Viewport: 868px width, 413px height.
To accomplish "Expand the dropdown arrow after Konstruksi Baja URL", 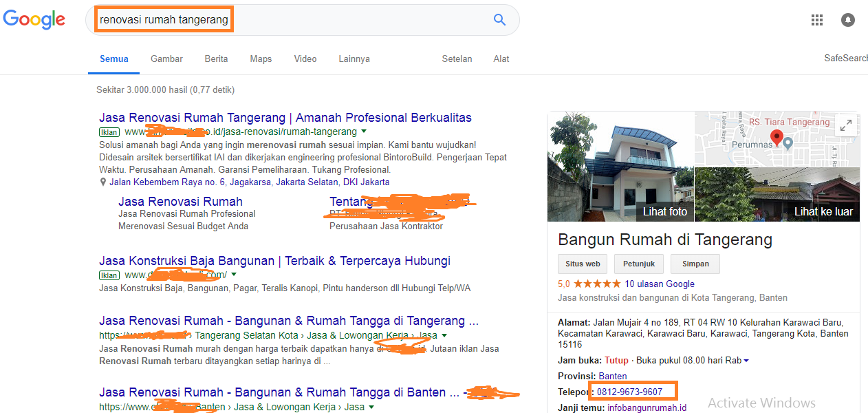I will pyautogui.click(x=232, y=275).
